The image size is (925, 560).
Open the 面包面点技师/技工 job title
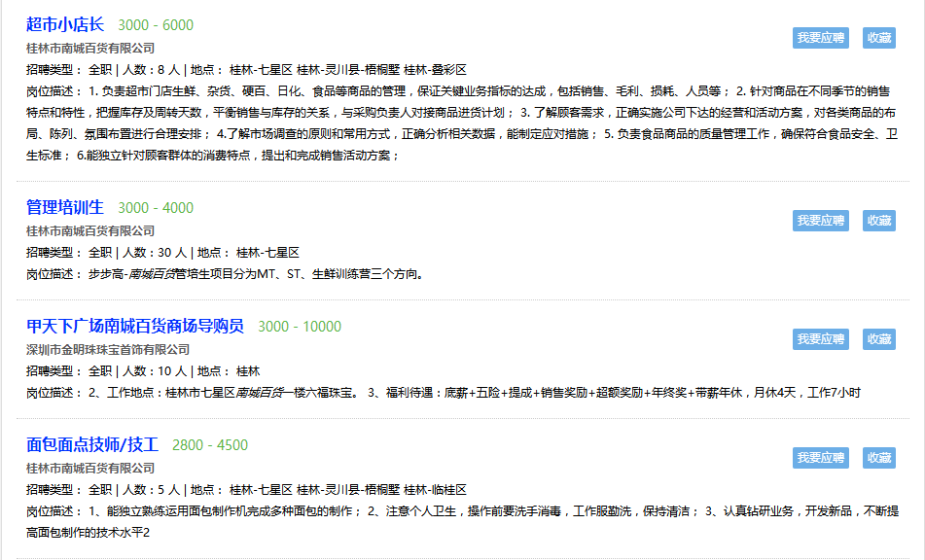point(92,445)
